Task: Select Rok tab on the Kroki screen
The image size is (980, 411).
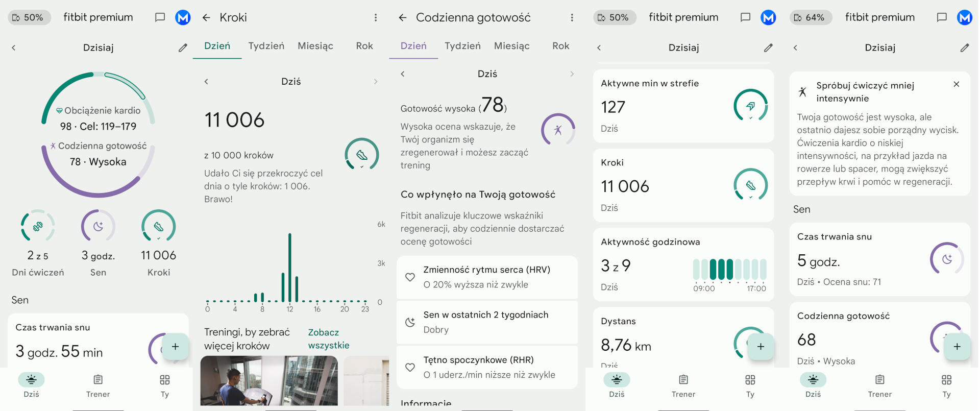Action: pos(364,46)
